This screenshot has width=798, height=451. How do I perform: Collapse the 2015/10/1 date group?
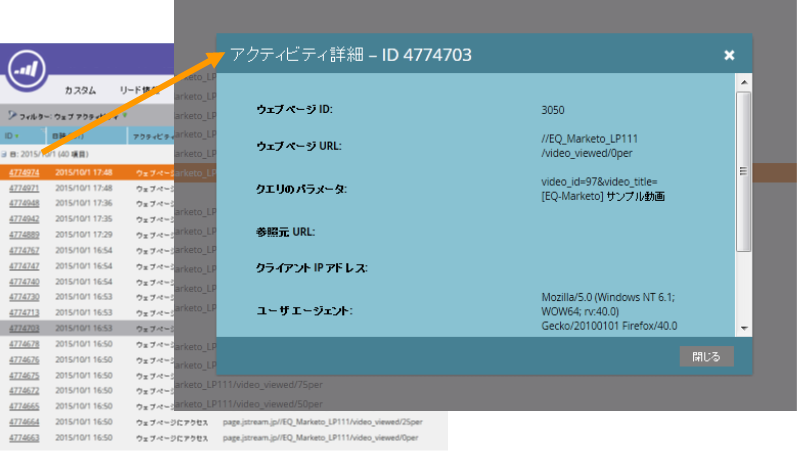[4, 155]
